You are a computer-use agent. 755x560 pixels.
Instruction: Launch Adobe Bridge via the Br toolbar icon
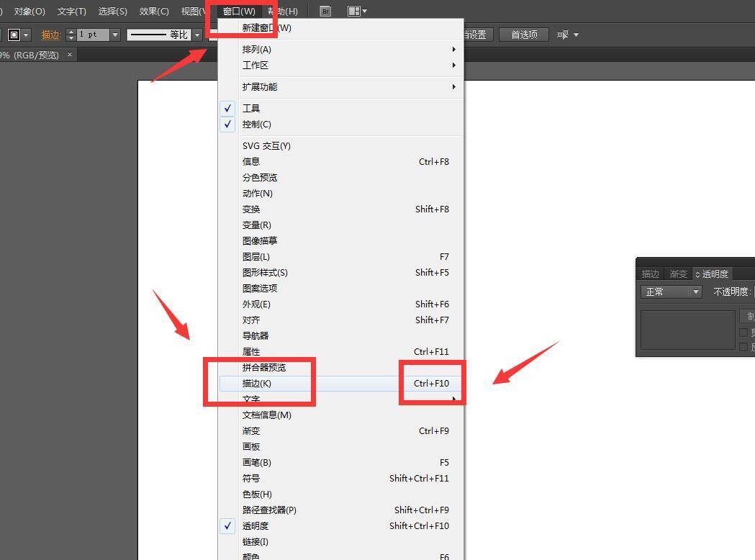pos(325,11)
